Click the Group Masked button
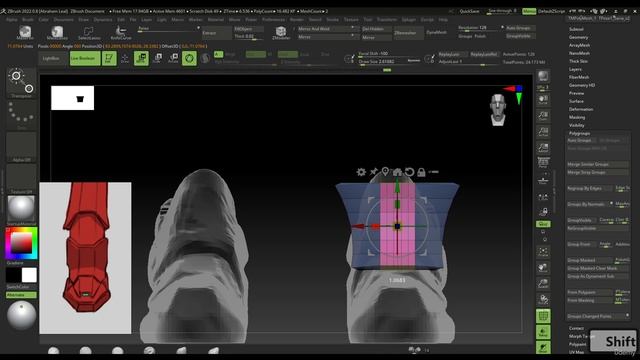 (589, 260)
